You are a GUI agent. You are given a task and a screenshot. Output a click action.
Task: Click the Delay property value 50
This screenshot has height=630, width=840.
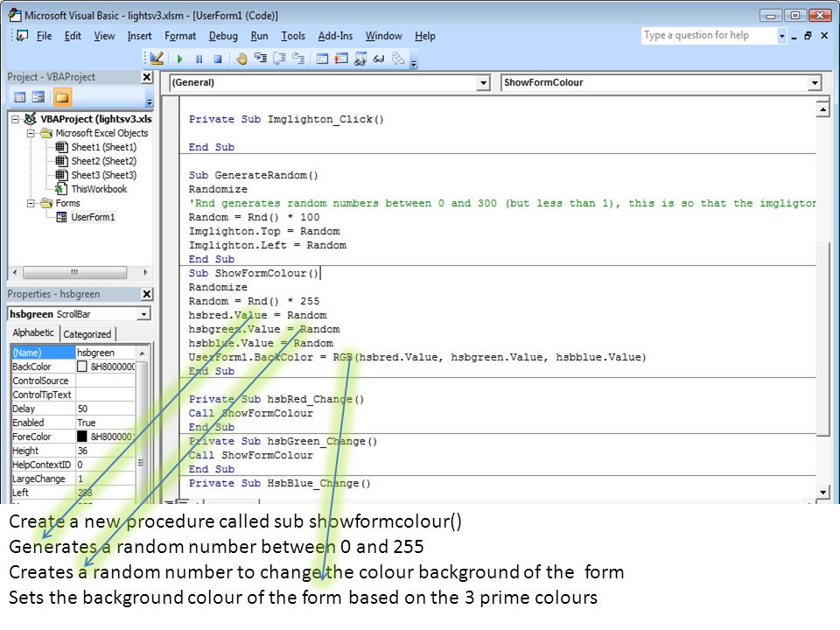click(x=105, y=409)
